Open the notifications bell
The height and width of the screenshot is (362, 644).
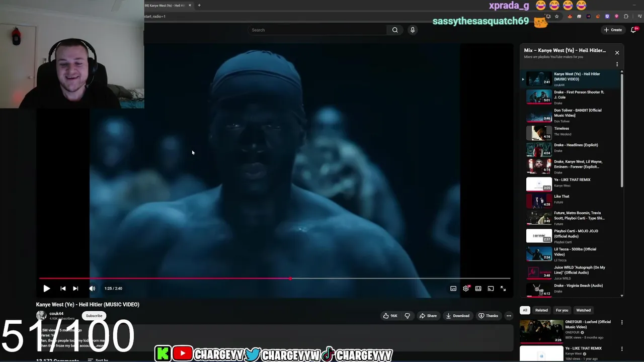635,30
